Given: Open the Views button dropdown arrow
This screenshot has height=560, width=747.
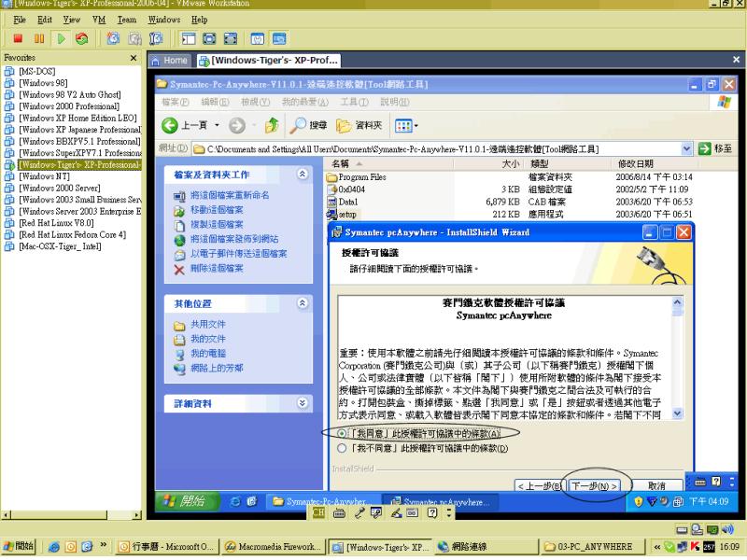Looking at the screenshot, I should 416,126.
